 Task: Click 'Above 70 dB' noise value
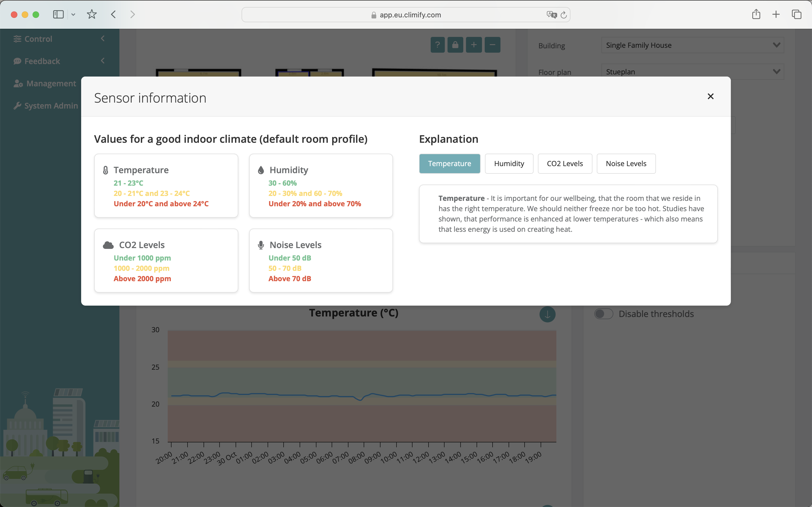290,279
